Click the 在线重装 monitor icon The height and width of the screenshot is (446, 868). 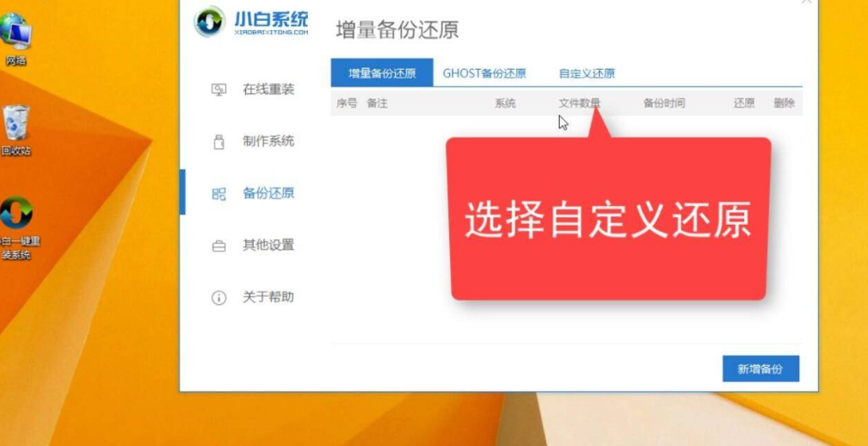click(219, 90)
